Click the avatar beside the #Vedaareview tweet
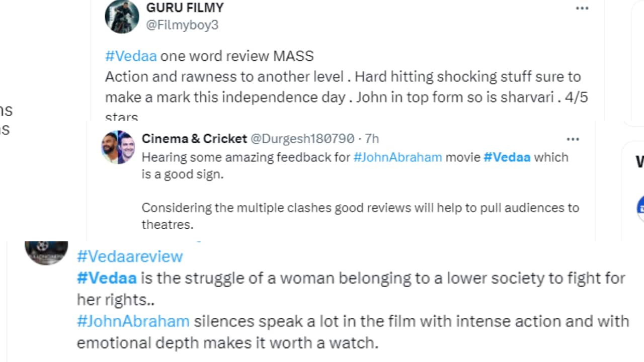Screen dimensions: 644x362 [46, 252]
